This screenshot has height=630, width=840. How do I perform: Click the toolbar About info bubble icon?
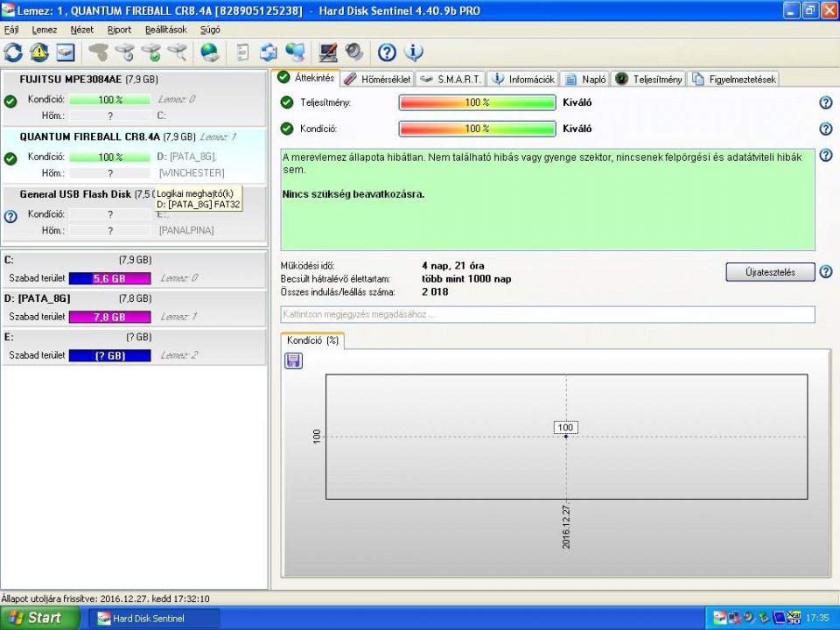[414, 52]
